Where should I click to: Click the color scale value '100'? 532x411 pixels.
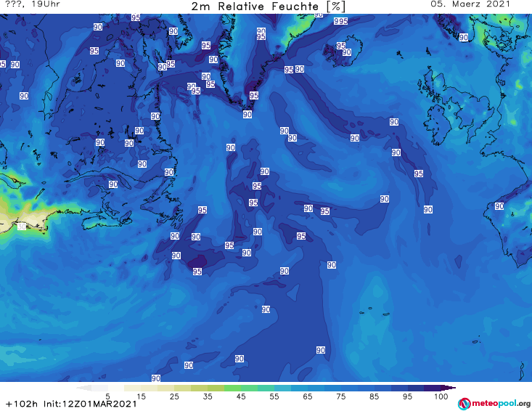441,396
